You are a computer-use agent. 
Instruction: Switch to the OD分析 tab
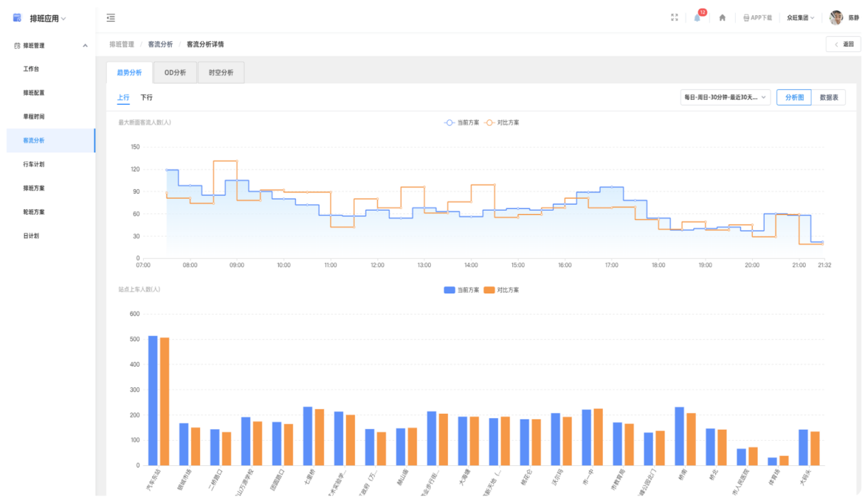pyautogui.click(x=175, y=73)
